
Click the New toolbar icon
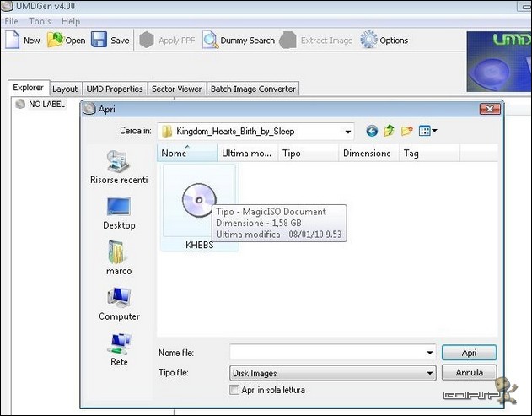13,40
